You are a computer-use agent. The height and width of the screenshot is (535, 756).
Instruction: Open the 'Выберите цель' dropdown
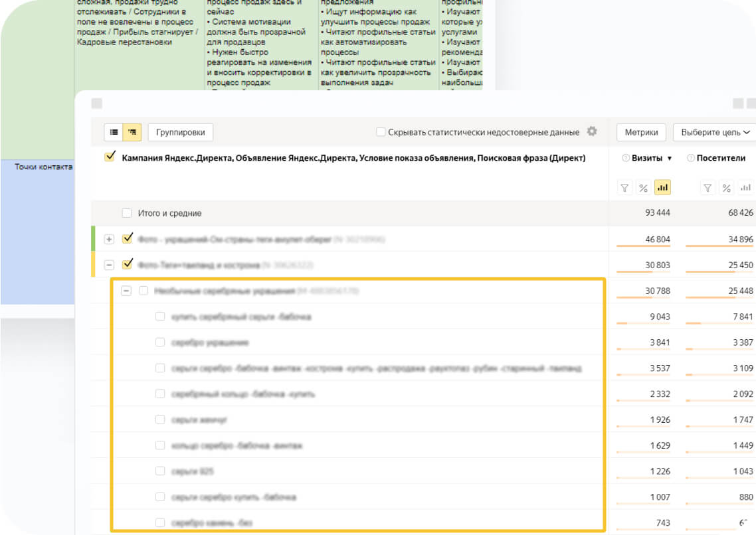coord(715,132)
